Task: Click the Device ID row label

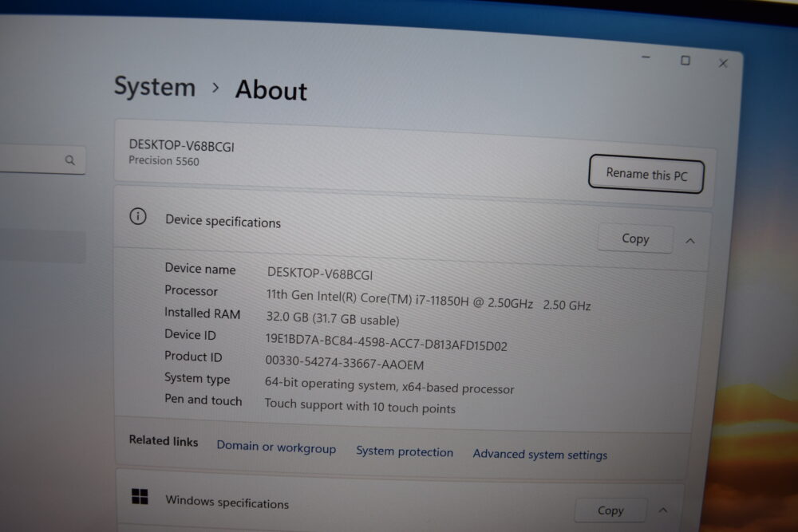Action: coord(190,335)
